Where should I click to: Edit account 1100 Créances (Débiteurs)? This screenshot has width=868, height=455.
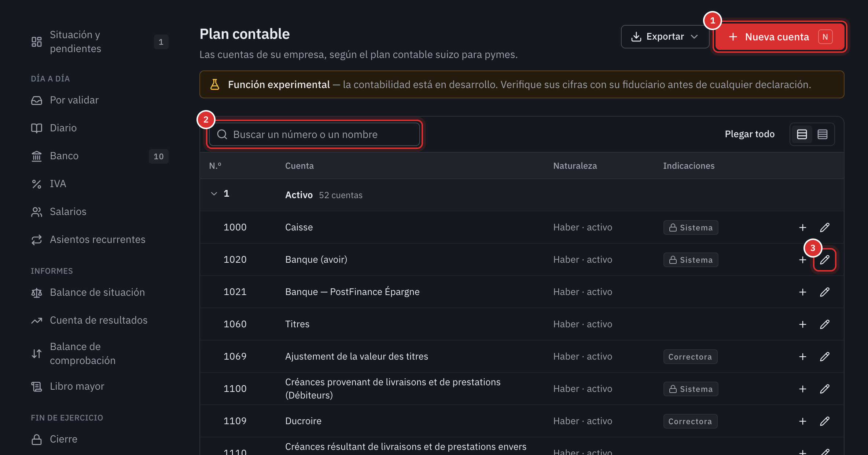coord(825,389)
